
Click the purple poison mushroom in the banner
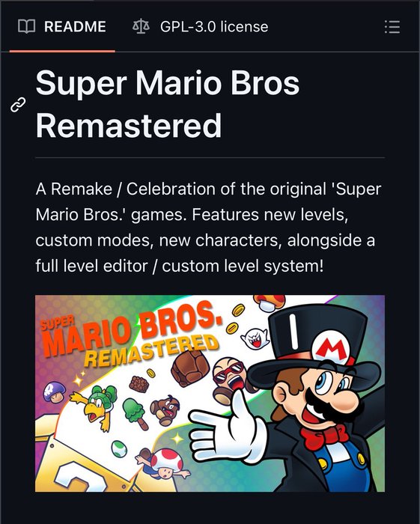54,392
